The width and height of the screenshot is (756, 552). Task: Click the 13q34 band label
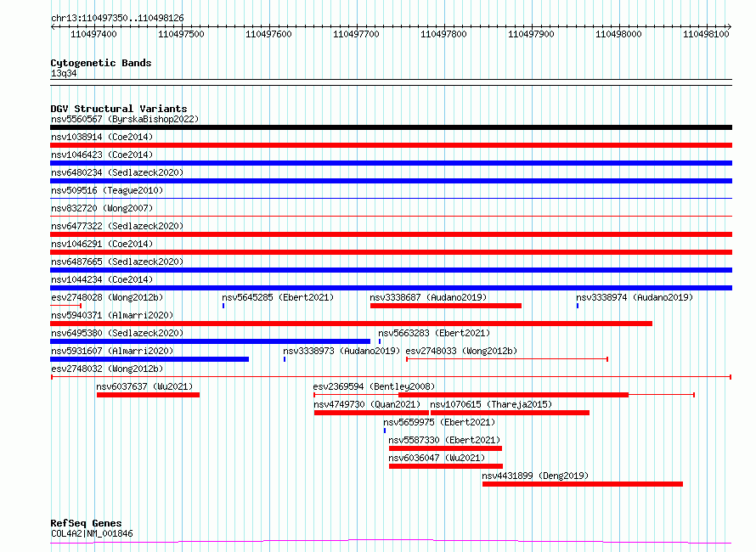pyautogui.click(x=64, y=73)
